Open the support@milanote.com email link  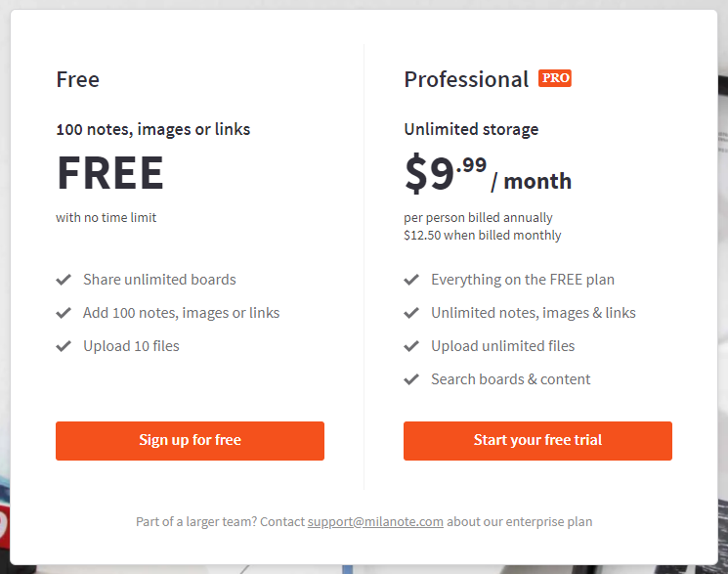tap(375, 521)
